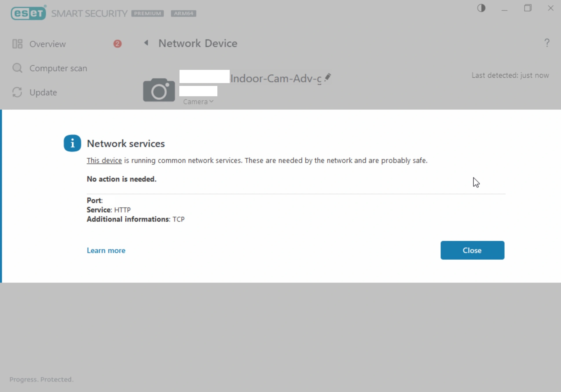This screenshot has height=392, width=561.
Task: Click the Additional informations: TCP line
Action: click(136, 219)
